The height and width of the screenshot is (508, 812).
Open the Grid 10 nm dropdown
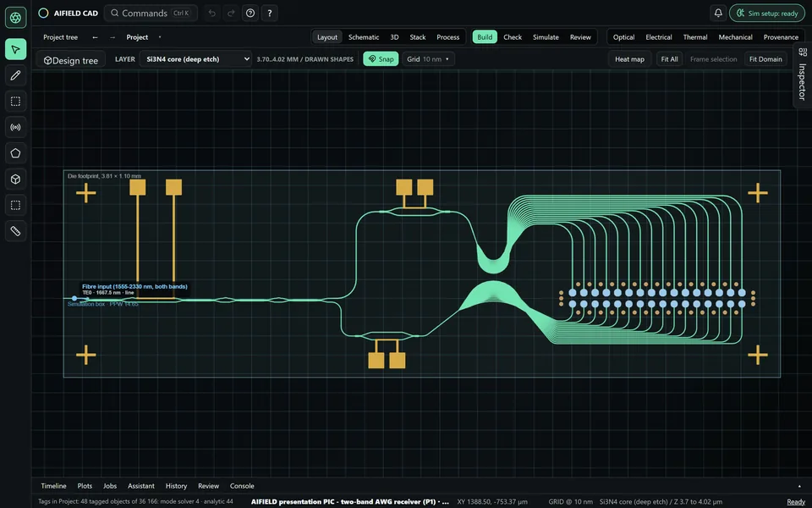point(428,59)
